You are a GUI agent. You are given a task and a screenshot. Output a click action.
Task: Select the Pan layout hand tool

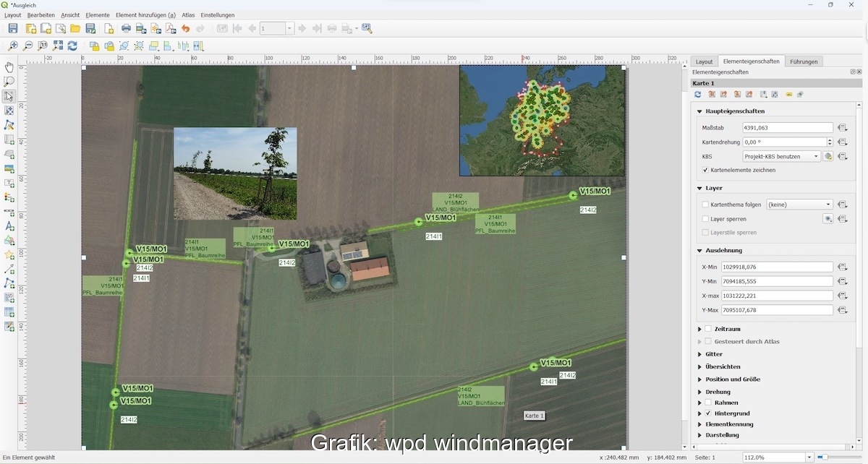pos(9,67)
